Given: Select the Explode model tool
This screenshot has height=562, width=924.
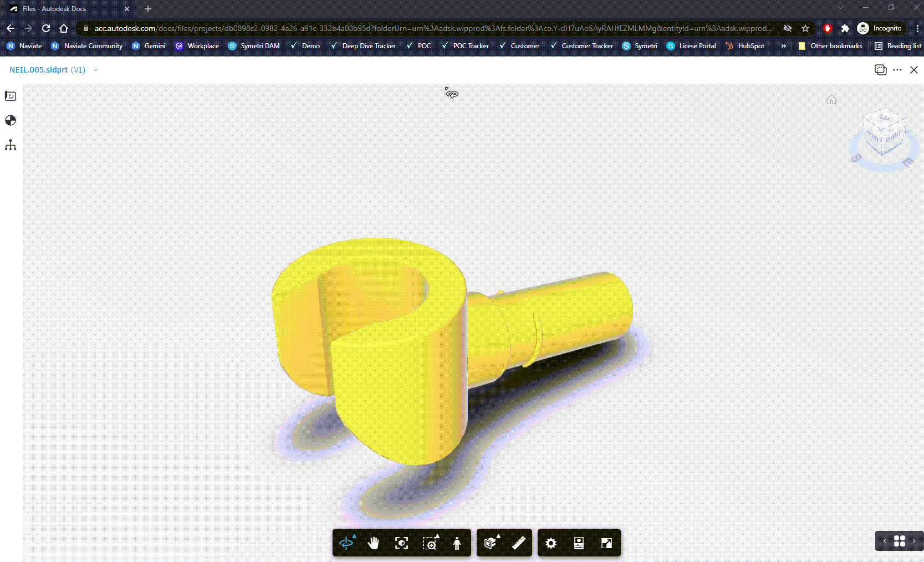Looking at the screenshot, I should pos(490,543).
